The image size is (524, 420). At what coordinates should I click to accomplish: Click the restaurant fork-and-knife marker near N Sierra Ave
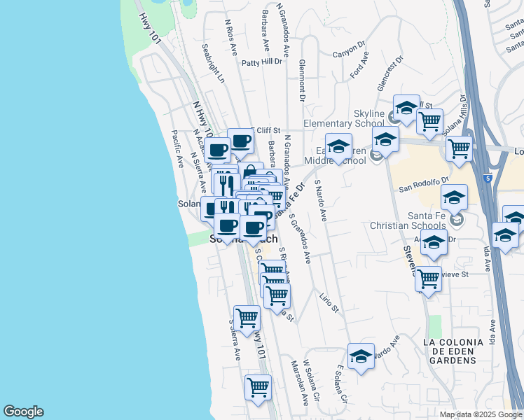tap(227, 185)
